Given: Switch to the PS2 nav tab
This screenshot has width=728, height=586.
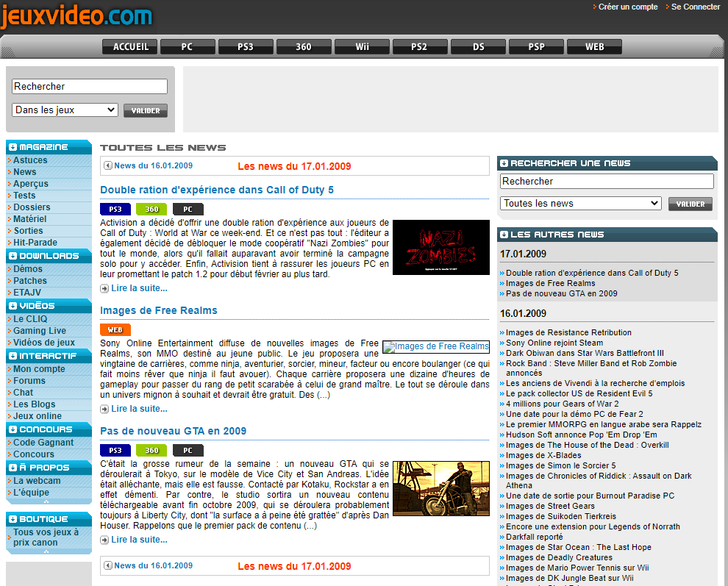Looking at the screenshot, I should point(420,47).
